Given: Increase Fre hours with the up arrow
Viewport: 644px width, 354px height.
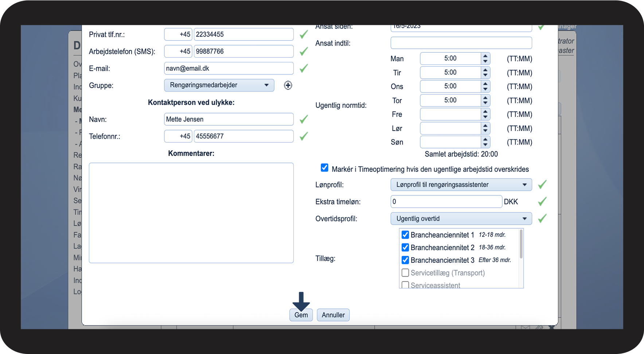Looking at the screenshot, I should pos(485,112).
